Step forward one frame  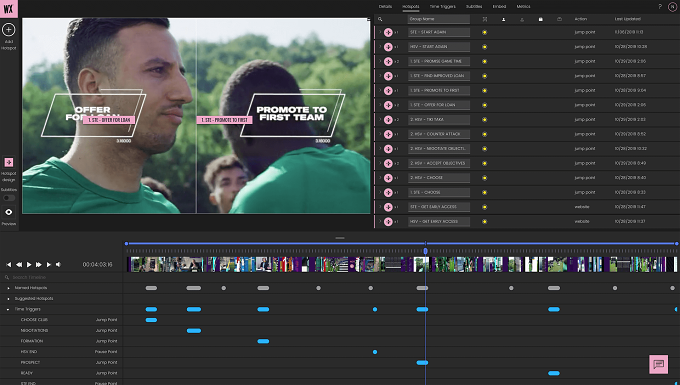click(x=49, y=264)
